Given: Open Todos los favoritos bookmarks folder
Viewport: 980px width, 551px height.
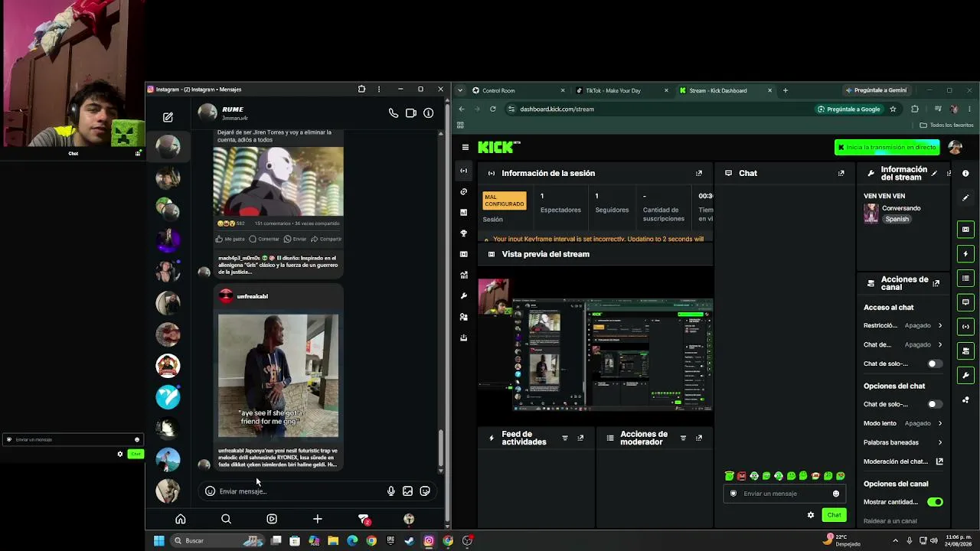Looking at the screenshot, I should click(x=946, y=125).
